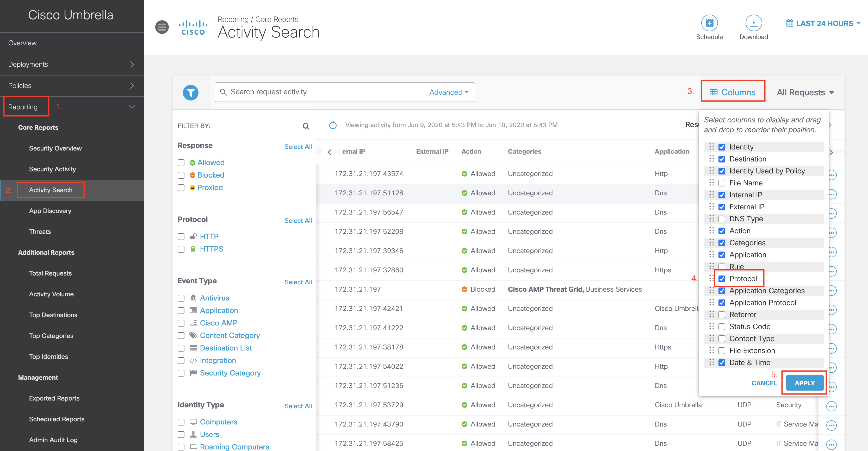Check the HTTP protocol filter
Screen dimensions: 868x451
(x=181, y=236)
